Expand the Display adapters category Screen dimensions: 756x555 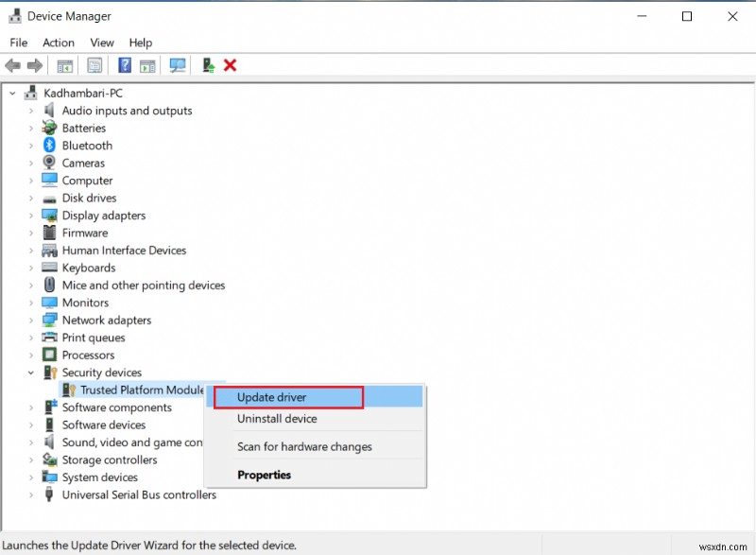29,215
